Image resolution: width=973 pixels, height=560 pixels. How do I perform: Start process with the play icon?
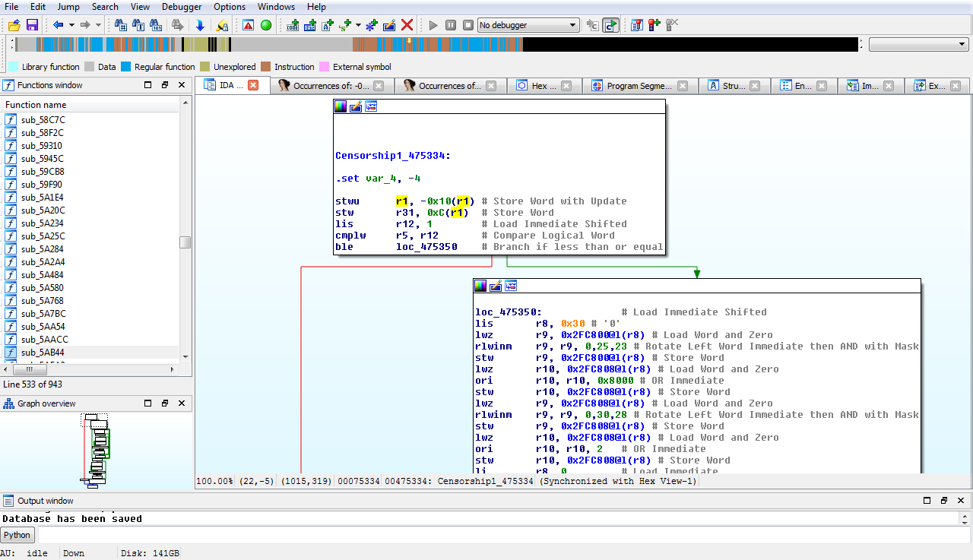point(433,25)
